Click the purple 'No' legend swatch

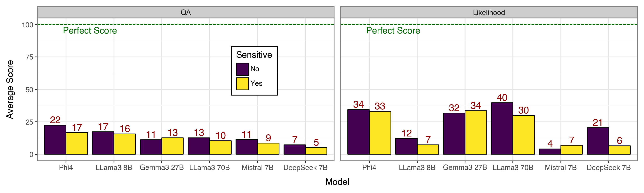(242, 69)
